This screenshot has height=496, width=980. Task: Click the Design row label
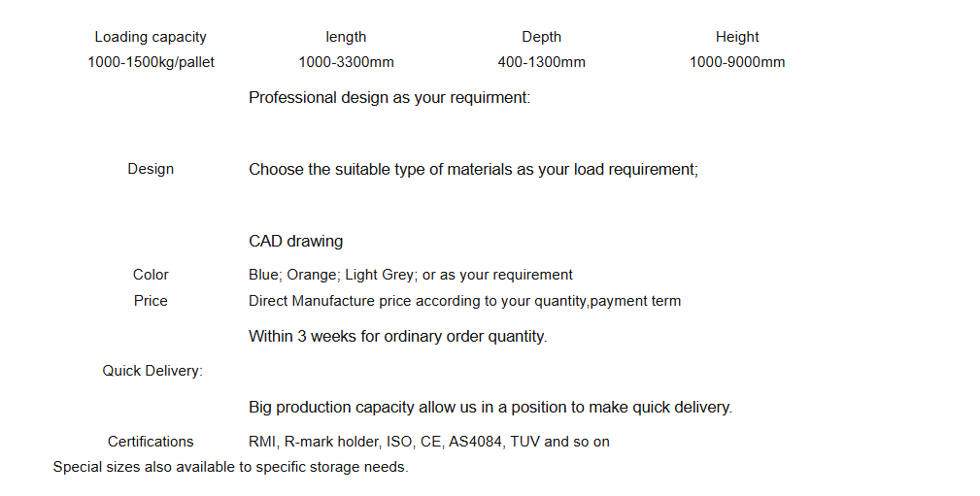click(151, 169)
